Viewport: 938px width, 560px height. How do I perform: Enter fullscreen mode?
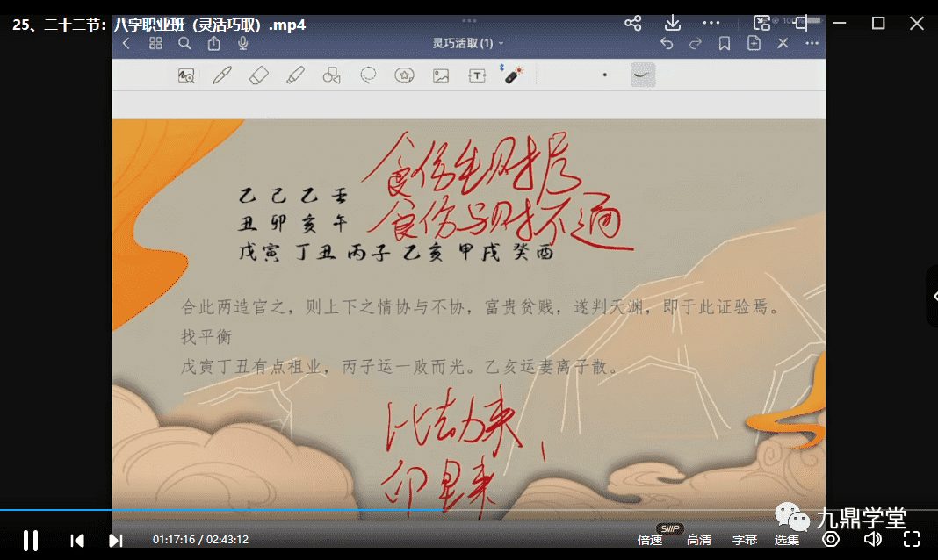click(x=912, y=539)
